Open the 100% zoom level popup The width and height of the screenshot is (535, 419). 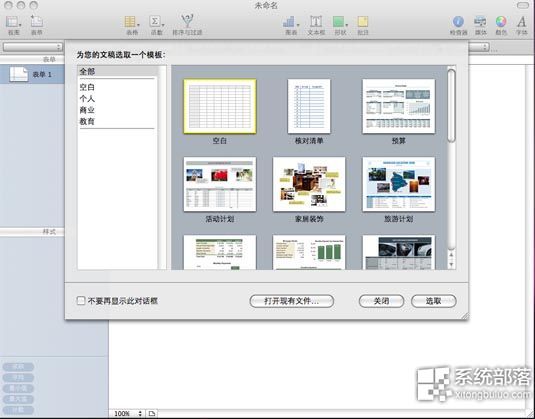pyautogui.click(x=127, y=414)
